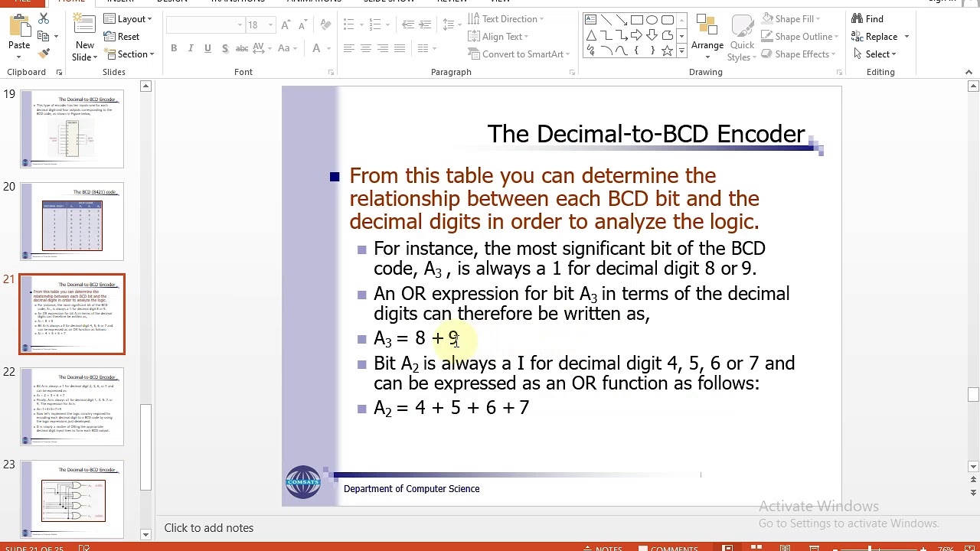Open the Character Spacing dropdown
Screen dimensions: 980x551
[264, 48]
